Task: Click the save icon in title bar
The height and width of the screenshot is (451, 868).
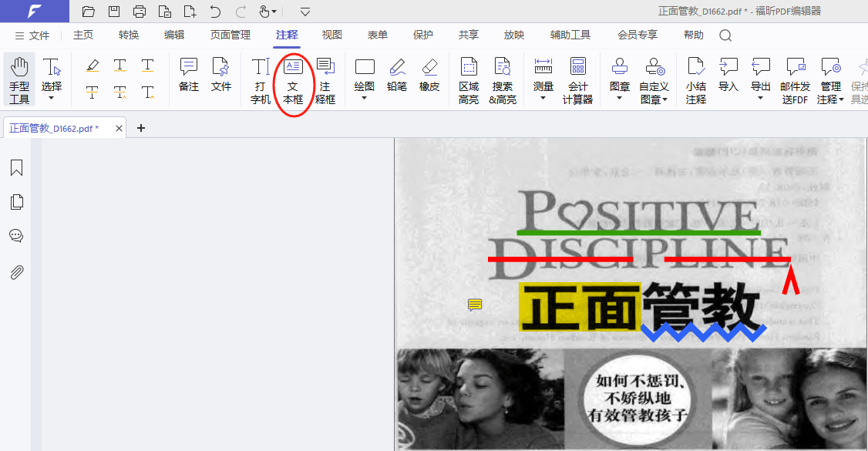Action: 114,12
